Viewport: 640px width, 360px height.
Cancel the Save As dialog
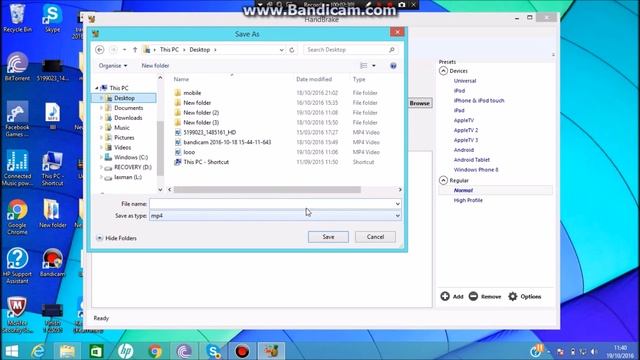[x=375, y=237]
